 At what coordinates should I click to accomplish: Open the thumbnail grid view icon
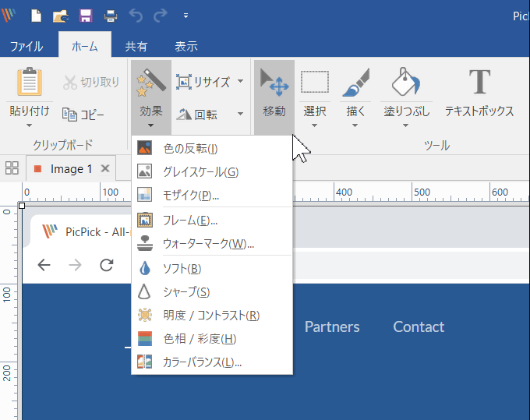12,168
